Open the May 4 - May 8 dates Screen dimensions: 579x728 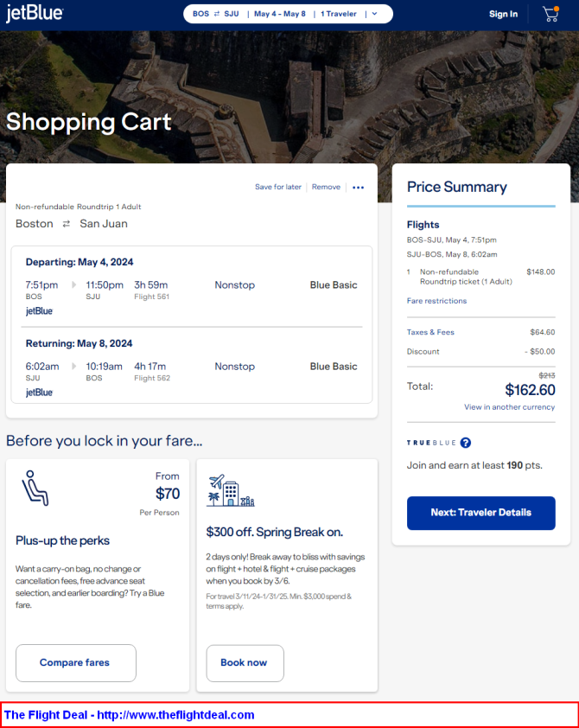[x=279, y=14]
